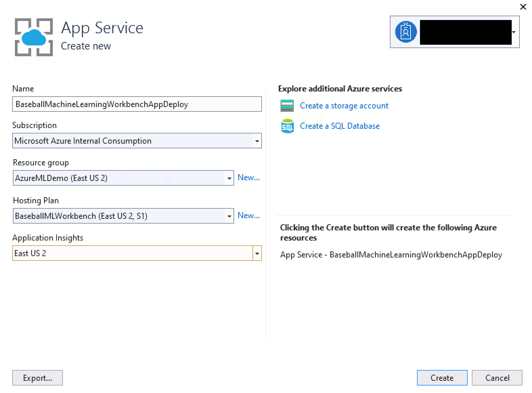Viewport: 532px width, 393px height.
Task: Click the storage account icon
Action: pyautogui.click(x=287, y=106)
